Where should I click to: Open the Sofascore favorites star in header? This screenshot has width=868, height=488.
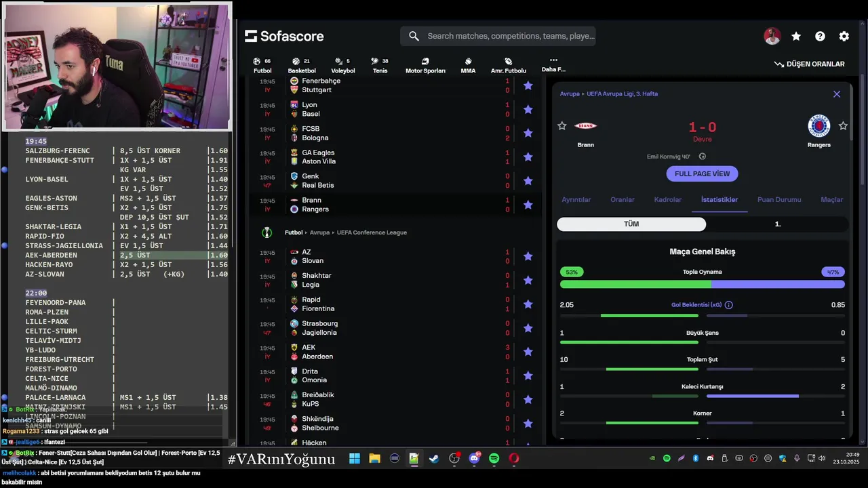pyautogui.click(x=796, y=37)
